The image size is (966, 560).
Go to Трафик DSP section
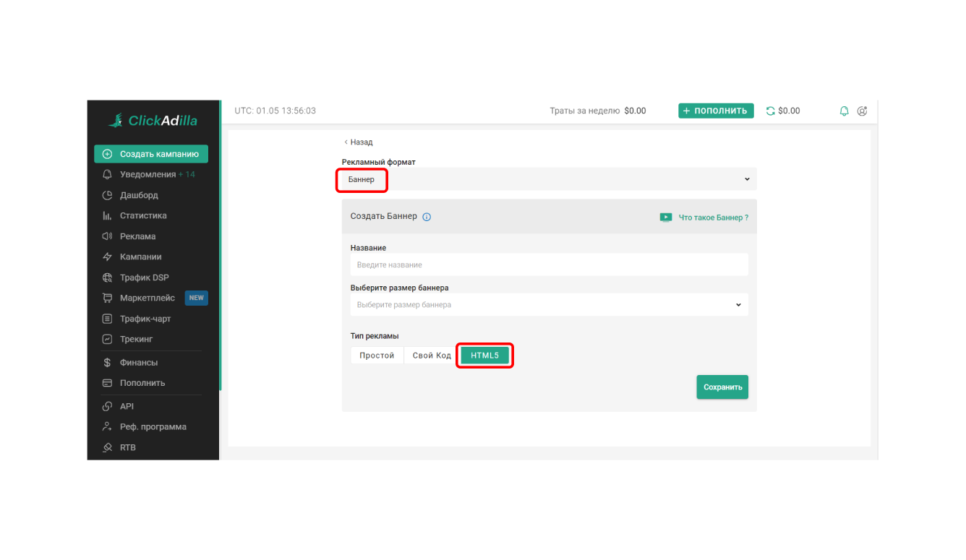[144, 277]
